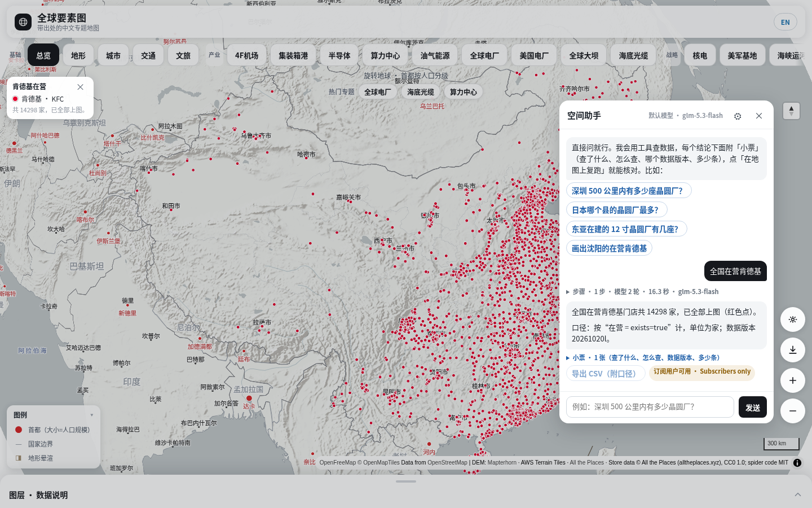This screenshot has width=812, height=508.
Task: Choose the 画出沈阳的在营肯德基 suggestion
Action: [x=609, y=248]
